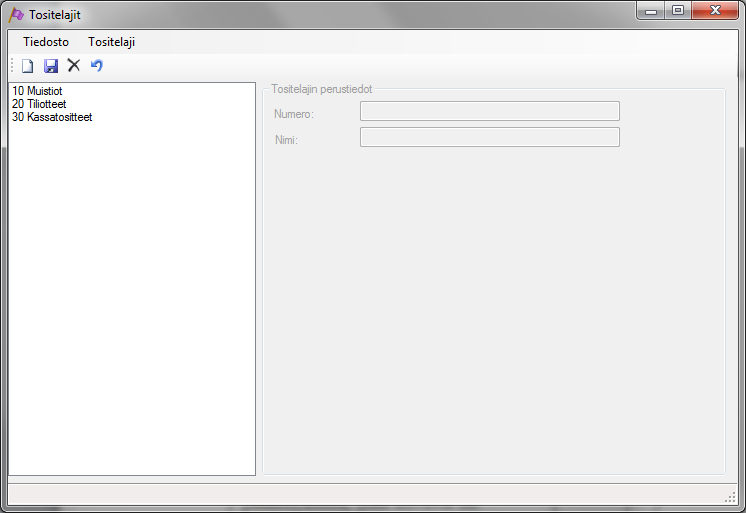Click the save floppy disk icon

(x=51, y=66)
